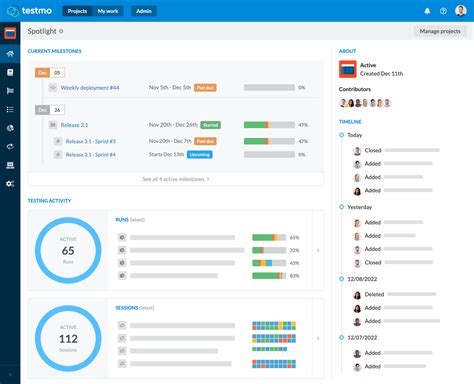Switch to the My work tab
This screenshot has width=474, height=384.
(108, 11)
